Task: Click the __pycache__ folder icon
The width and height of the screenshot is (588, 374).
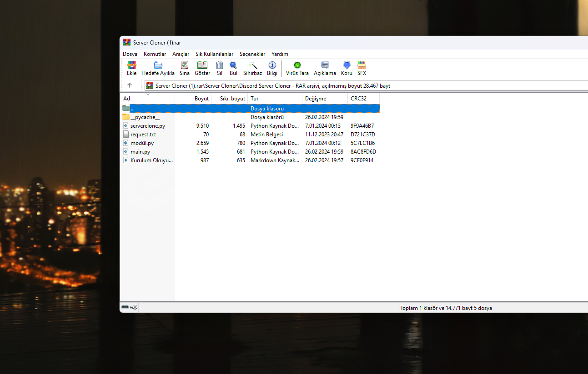Action: click(x=126, y=117)
